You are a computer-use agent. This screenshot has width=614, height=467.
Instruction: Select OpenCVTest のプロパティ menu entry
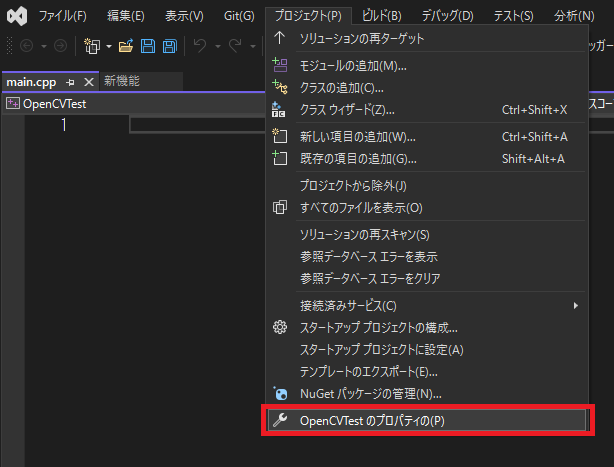(x=371, y=421)
